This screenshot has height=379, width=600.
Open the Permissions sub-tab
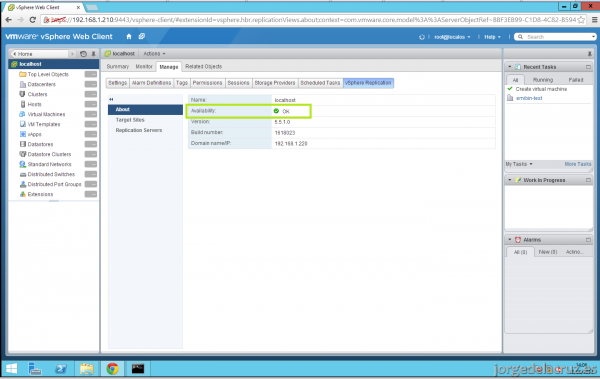tap(207, 83)
